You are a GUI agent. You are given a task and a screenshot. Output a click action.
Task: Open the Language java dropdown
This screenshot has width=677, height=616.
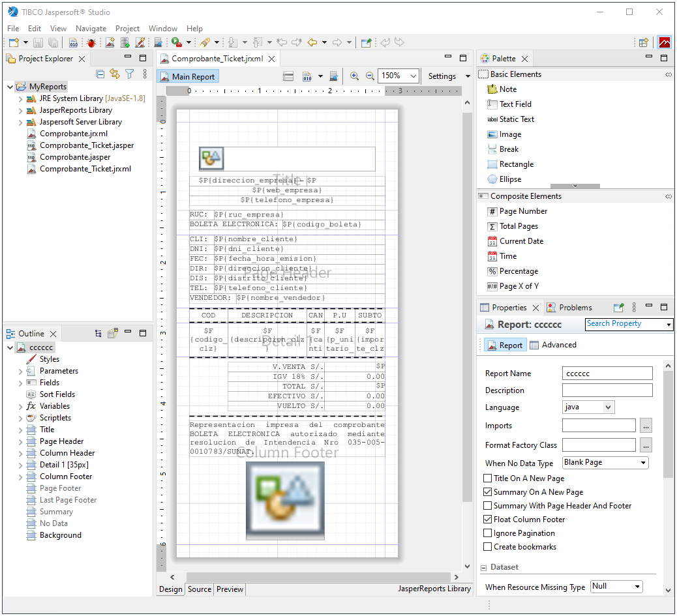click(x=608, y=407)
